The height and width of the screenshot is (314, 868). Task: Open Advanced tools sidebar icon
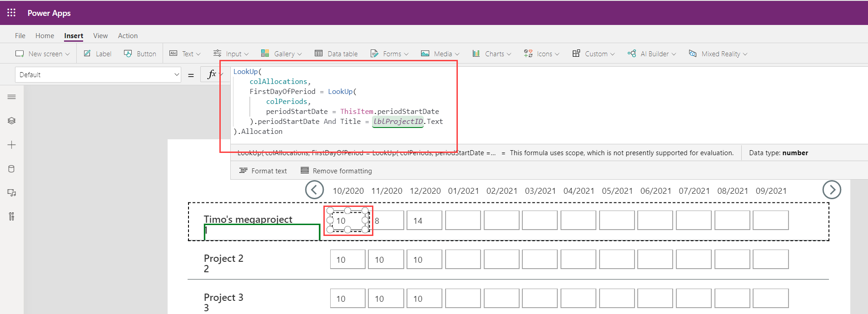12,216
